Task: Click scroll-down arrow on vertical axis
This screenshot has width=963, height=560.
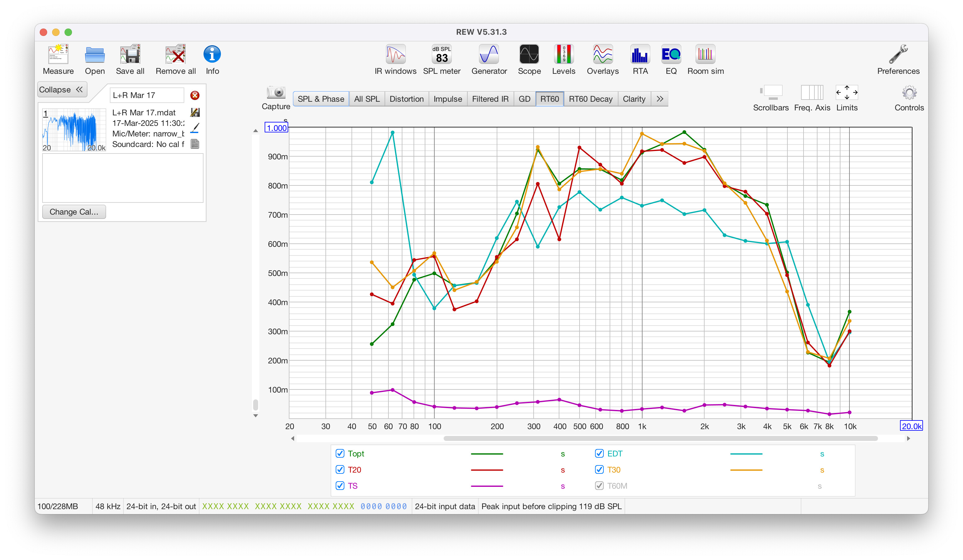Action: (256, 416)
